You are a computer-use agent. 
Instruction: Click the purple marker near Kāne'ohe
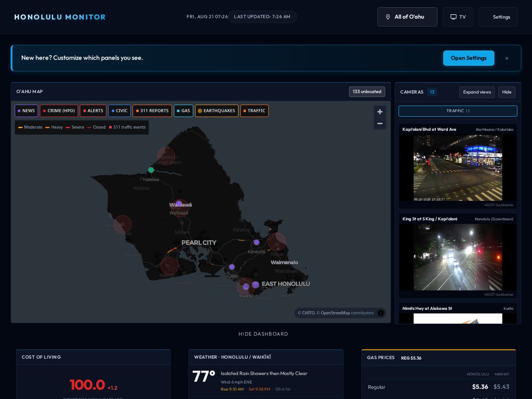[x=257, y=242]
